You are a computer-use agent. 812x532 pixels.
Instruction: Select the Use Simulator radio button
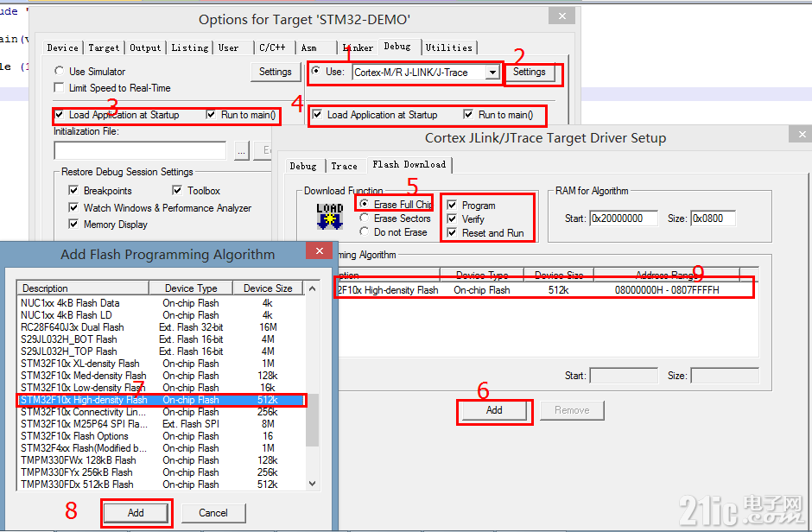pyautogui.click(x=59, y=71)
